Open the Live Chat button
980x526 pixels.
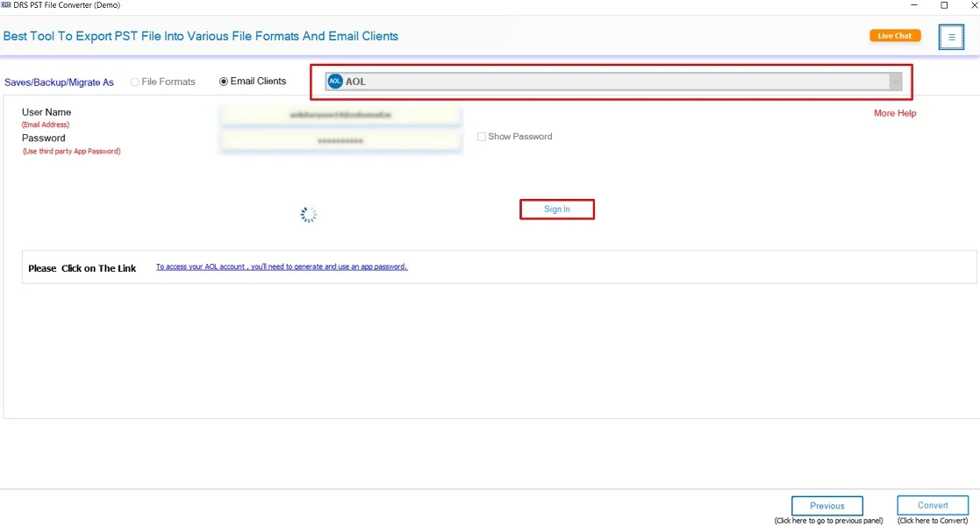click(x=895, y=36)
